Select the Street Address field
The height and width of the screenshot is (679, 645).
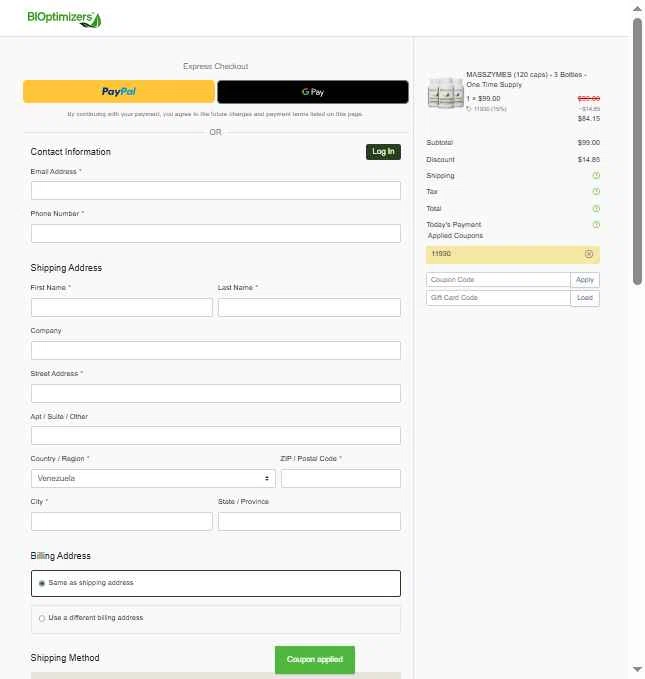[216, 393]
